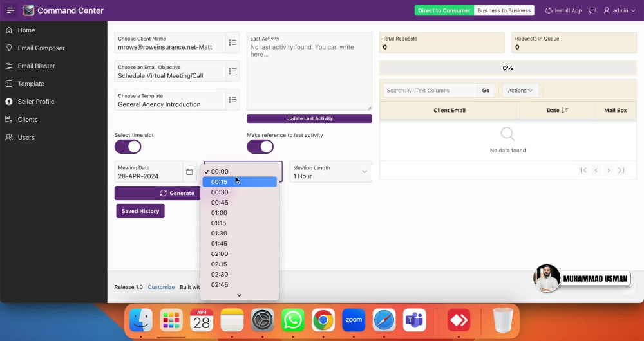Open WhatsApp from the Dock
Image resolution: width=644 pixels, height=341 pixels.
pos(293,320)
